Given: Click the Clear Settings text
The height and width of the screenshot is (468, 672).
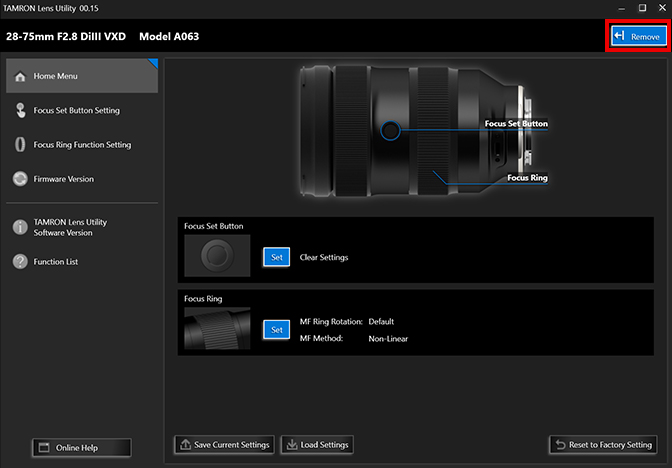Looking at the screenshot, I should 324,257.
